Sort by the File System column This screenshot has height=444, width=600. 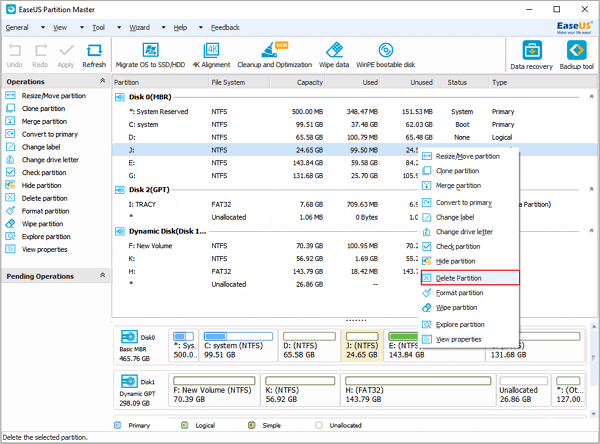[239, 82]
